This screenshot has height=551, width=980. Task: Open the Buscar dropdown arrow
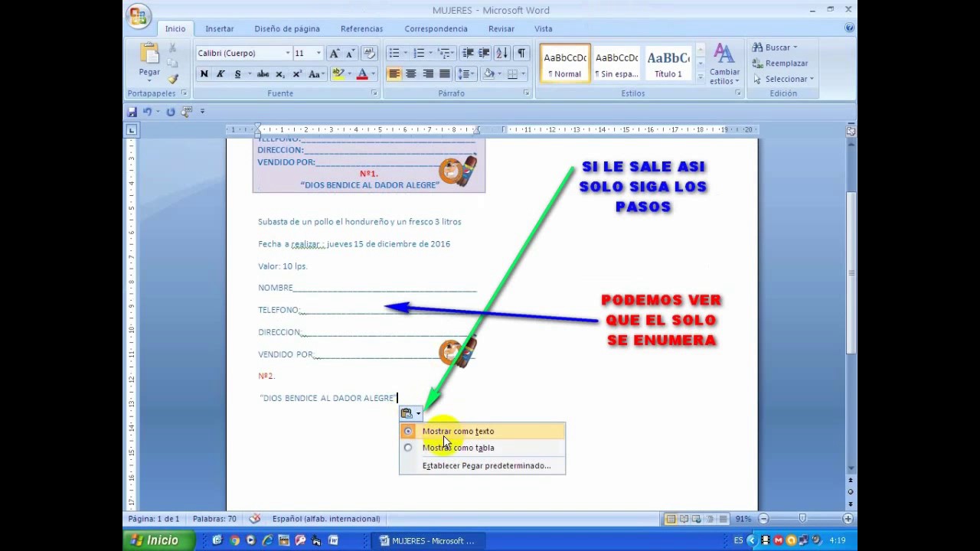point(795,47)
